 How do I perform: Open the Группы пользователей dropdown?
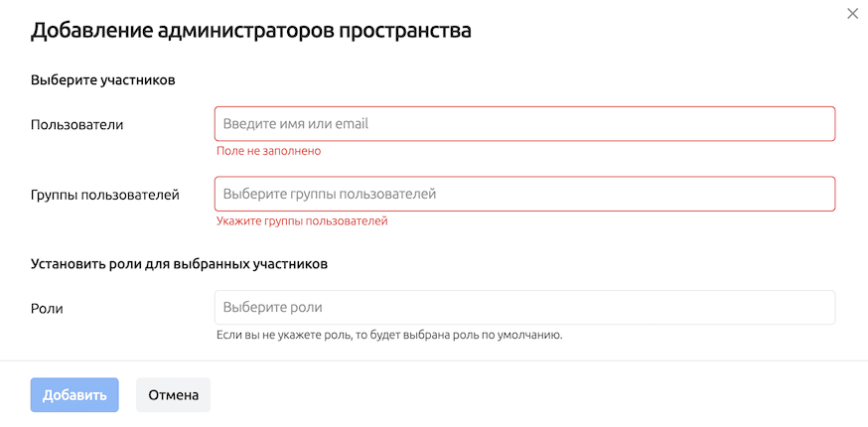[x=524, y=194]
